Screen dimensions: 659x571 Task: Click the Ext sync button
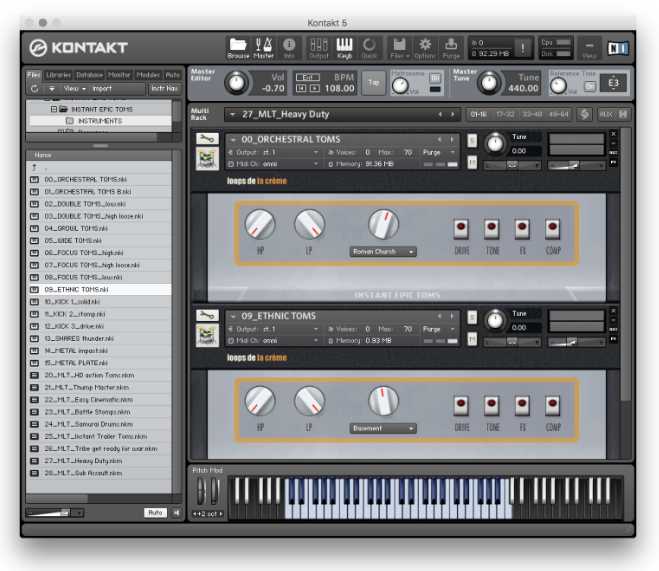point(308,77)
